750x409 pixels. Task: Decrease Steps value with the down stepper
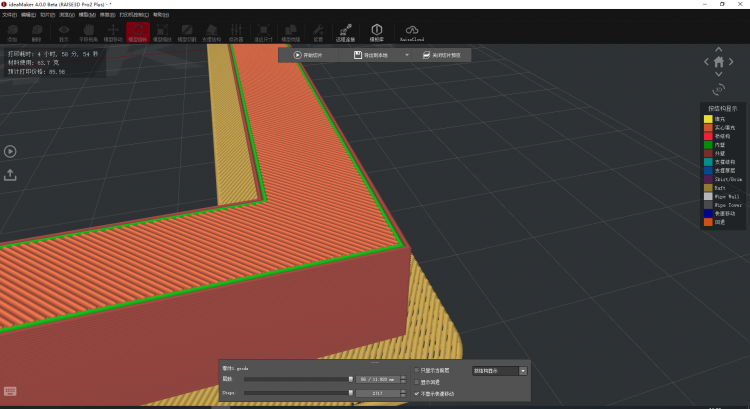(x=403, y=395)
